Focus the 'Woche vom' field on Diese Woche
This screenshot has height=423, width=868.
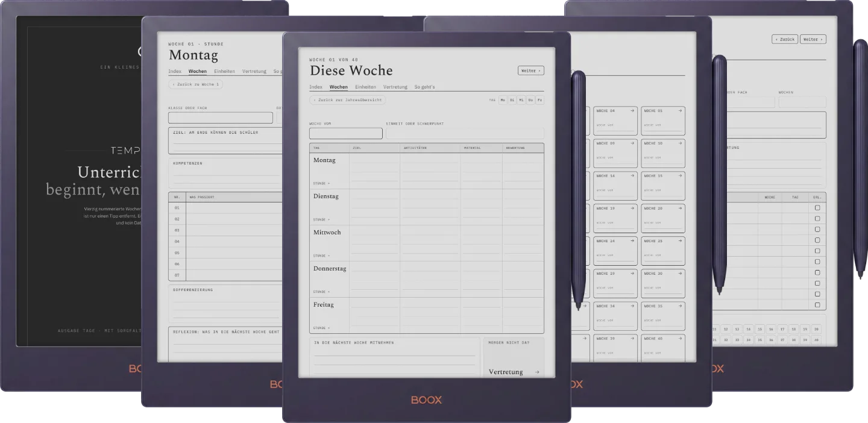tap(346, 133)
